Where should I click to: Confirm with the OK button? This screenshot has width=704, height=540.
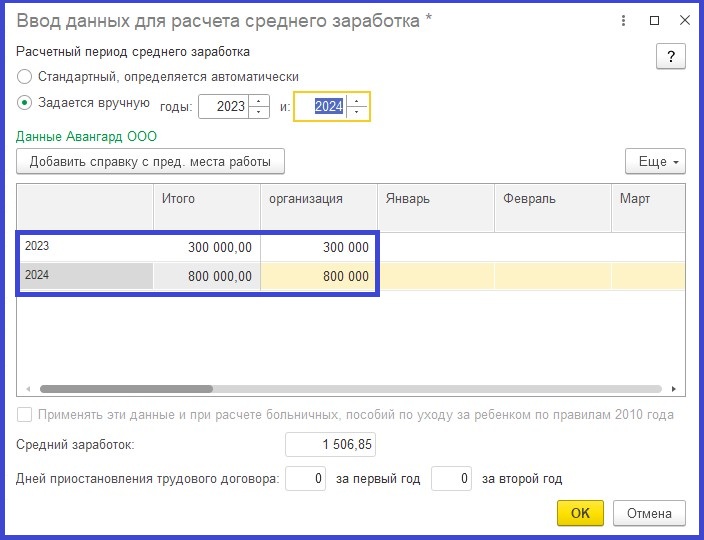pyautogui.click(x=580, y=513)
